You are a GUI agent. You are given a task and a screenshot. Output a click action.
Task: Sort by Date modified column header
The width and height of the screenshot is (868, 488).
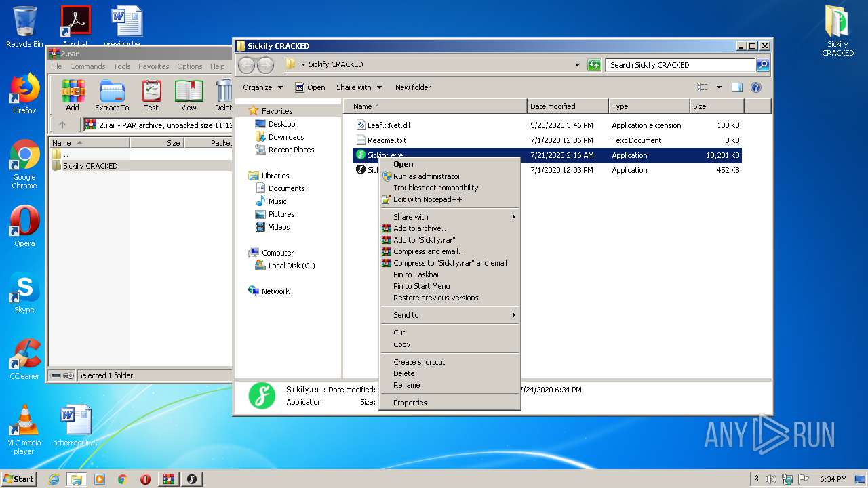567,106
